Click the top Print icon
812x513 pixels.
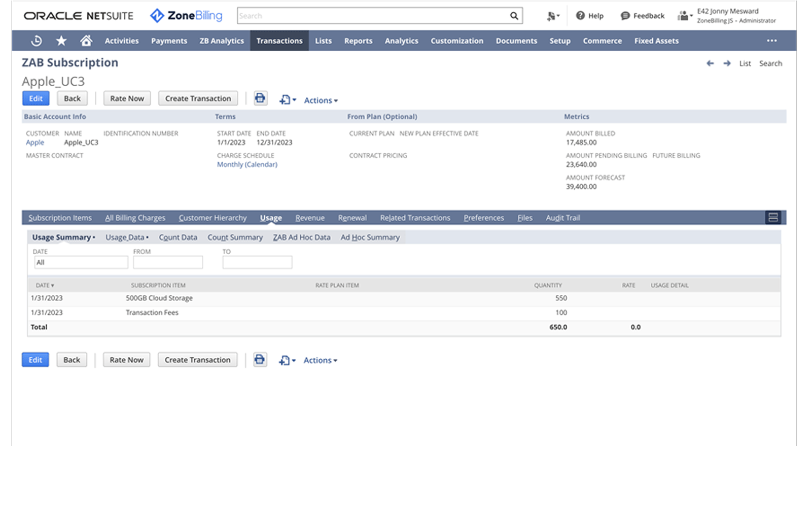pos(260,98)
